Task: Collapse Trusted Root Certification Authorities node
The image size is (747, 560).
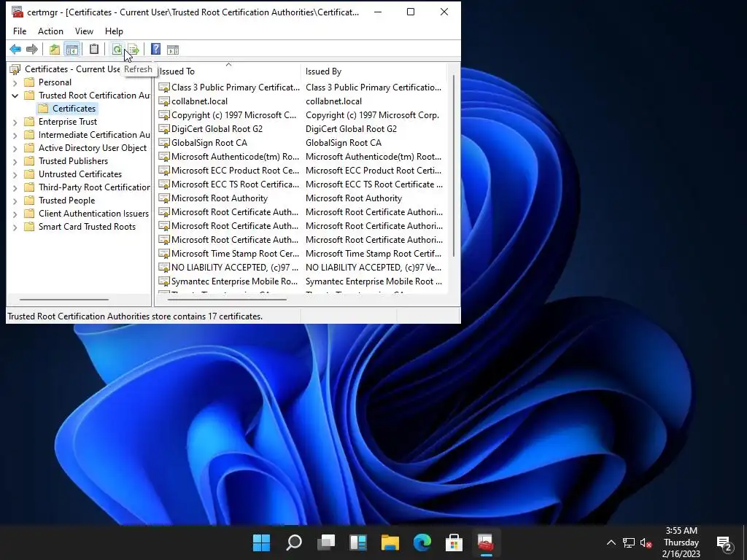Action: click(15, 96)
